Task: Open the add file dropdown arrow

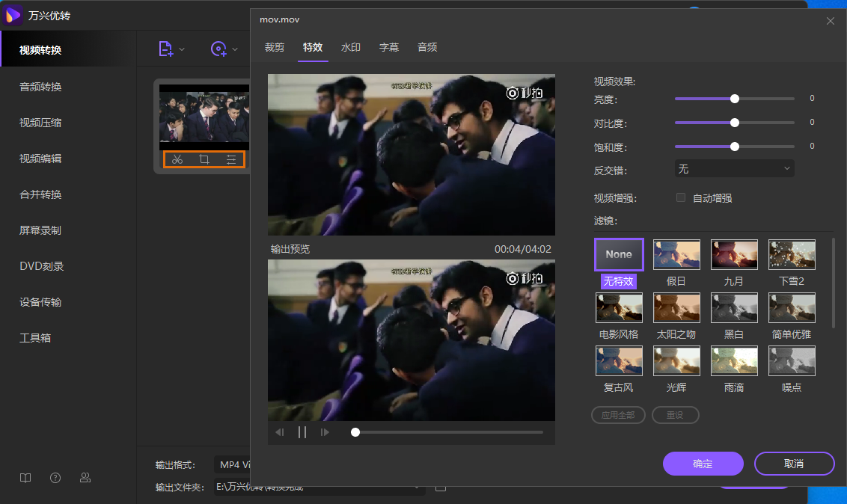Action: tap(182, 49)
